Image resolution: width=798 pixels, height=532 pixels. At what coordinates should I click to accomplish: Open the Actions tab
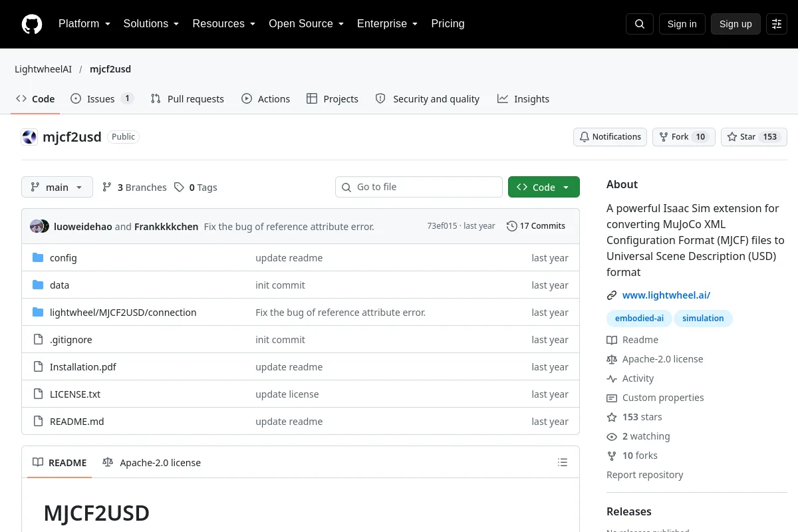tap(265, 98)
